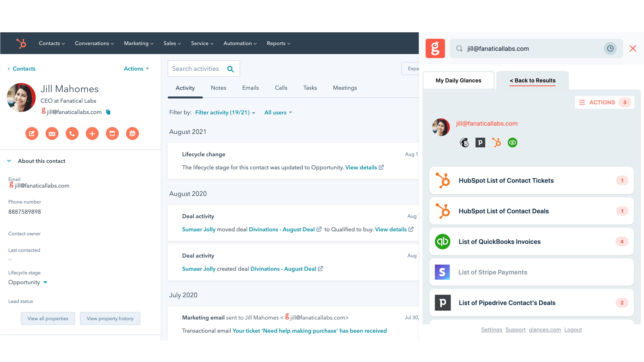Image resolution: width=644 pixels, height=362 pixels.
Task: Click the orange create note icon
Action: (32, 134)
